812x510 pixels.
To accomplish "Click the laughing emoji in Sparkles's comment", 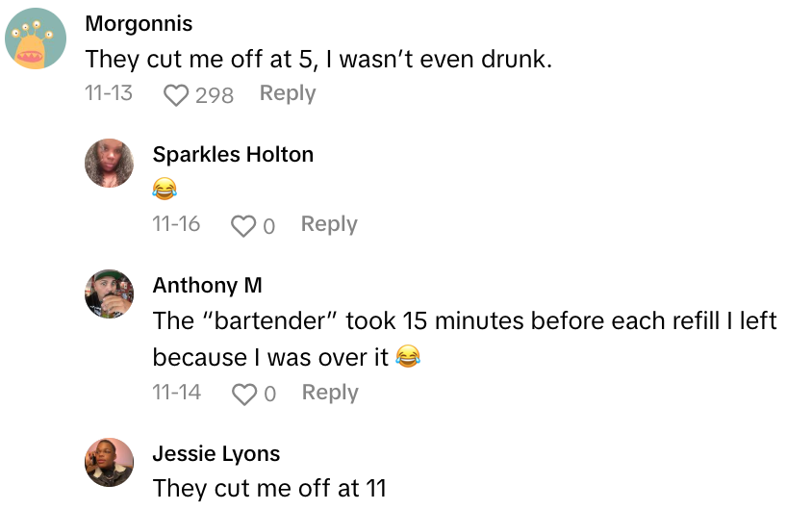I will coord(165,190).
